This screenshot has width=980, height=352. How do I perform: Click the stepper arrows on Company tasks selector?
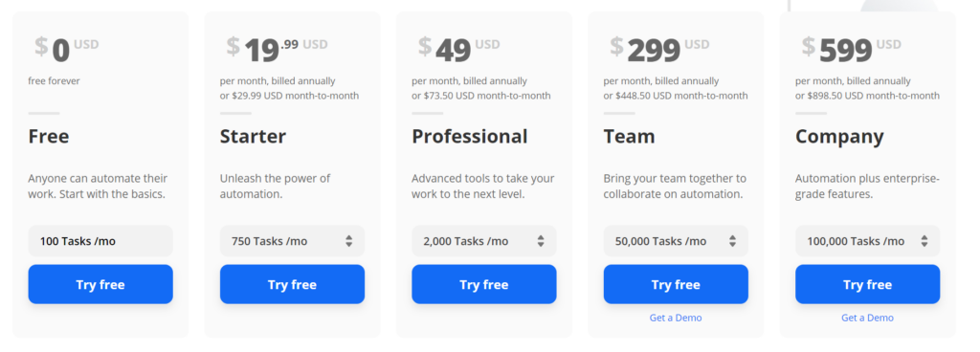[924, 241]
